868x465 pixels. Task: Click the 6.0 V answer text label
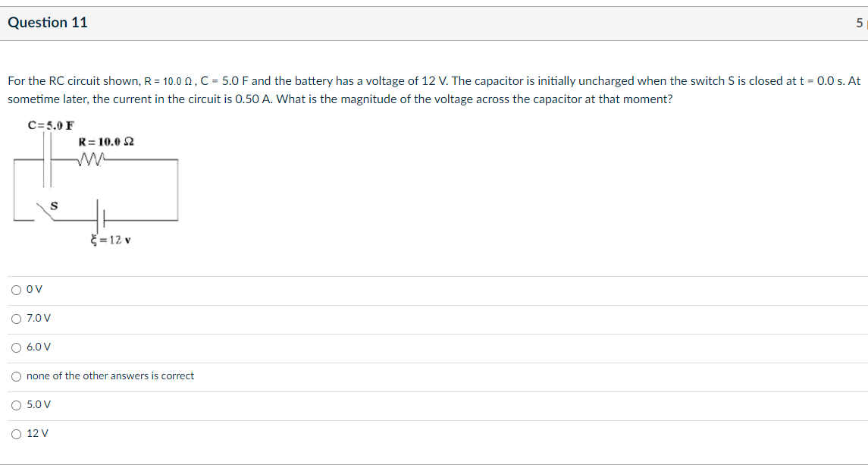pos(37,347)
